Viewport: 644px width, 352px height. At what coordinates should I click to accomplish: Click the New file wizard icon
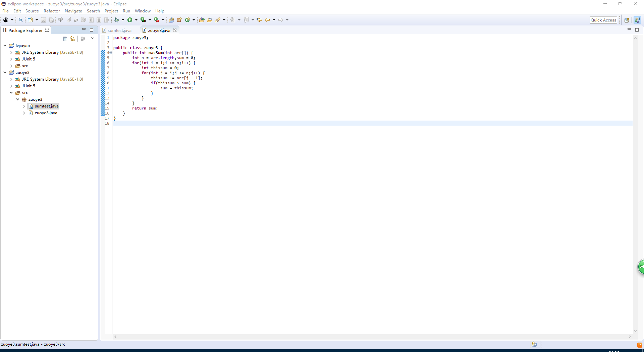click(30, 20)
